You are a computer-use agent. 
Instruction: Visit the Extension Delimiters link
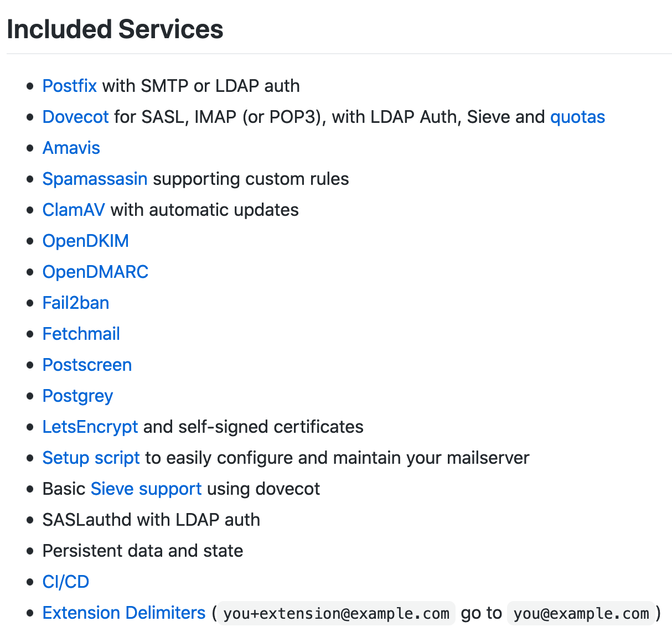(x=124, y=613)
